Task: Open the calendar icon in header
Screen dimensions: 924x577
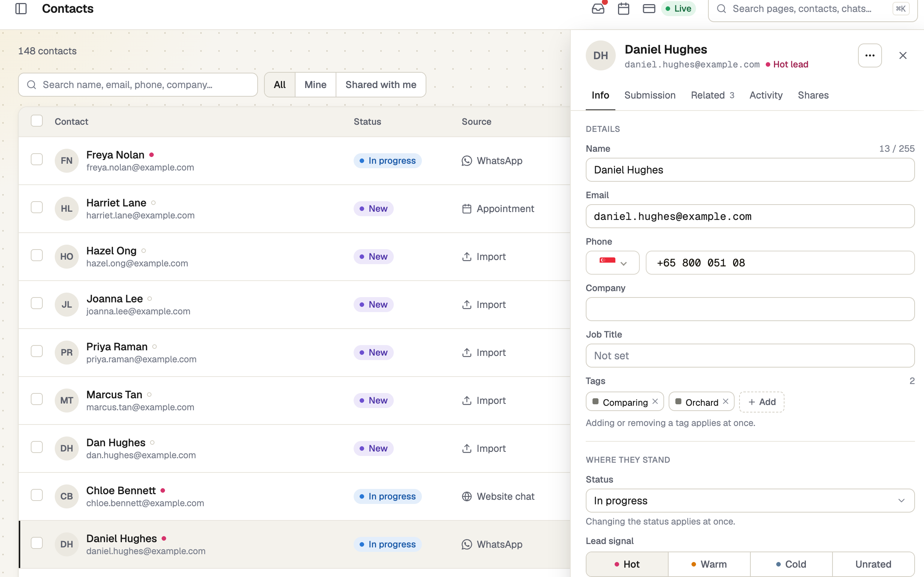Action: (x=624, y=8)
